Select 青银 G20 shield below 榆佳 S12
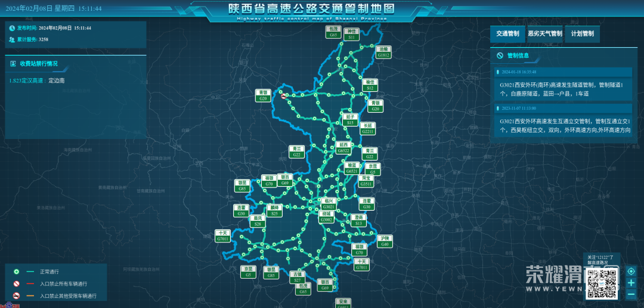 point(375,106)
